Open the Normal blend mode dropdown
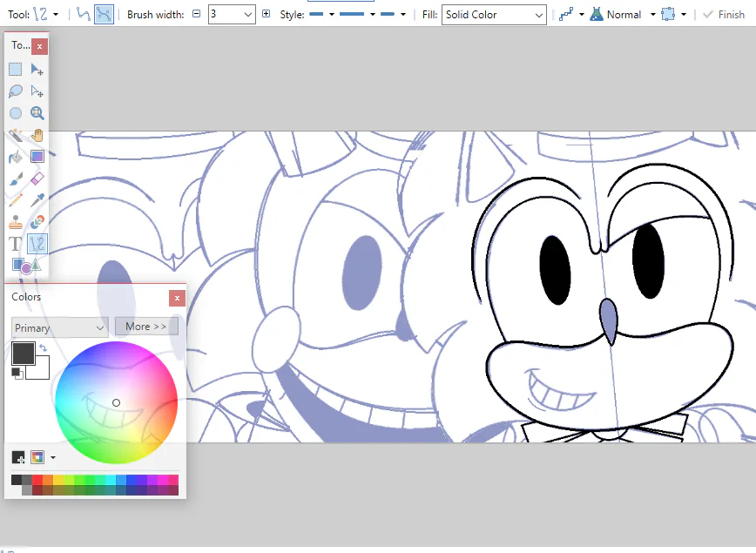The height and width of the screenshot is (553, 756). pos(653,15)
